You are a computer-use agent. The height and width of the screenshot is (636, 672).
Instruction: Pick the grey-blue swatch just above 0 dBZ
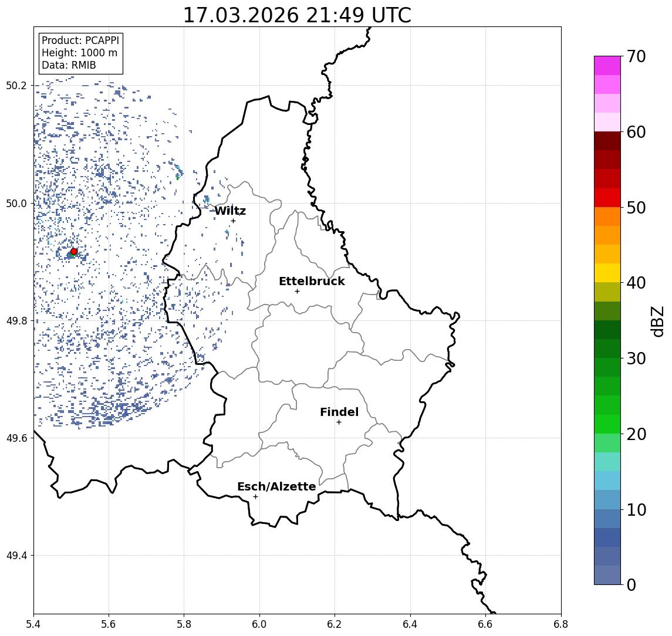607,575
